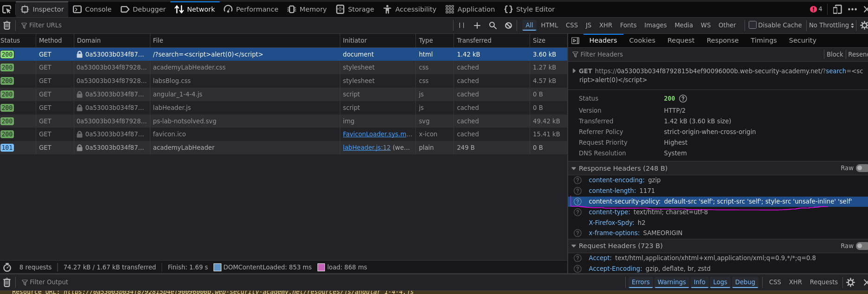Open help for Accept header
Viewport: 868px width, 294px height.
577,258
